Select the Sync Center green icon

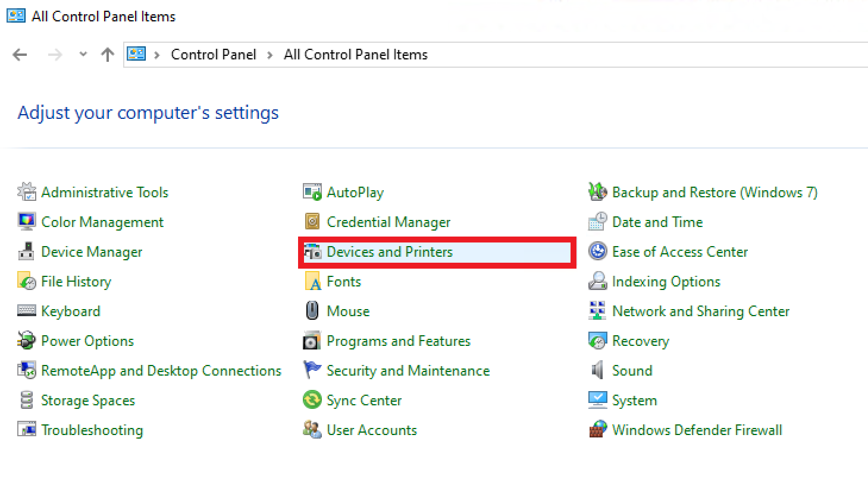[312, 400]
